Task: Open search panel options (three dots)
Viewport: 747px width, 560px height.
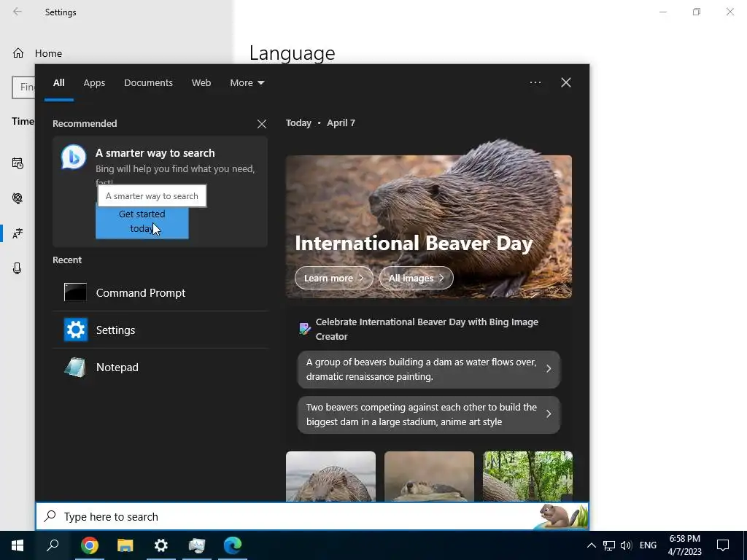Action: click(535, 82)
